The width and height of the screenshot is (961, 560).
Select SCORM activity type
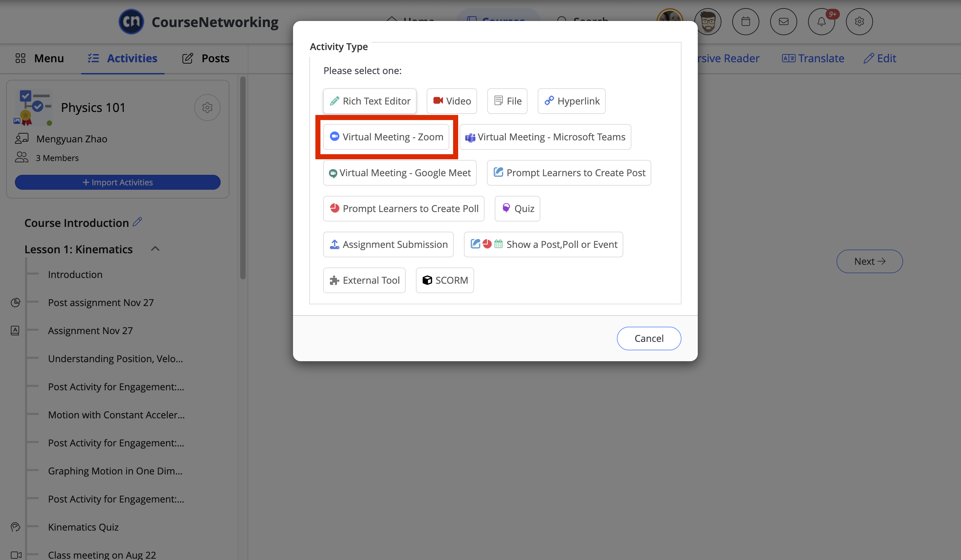(x=445, y=280)
